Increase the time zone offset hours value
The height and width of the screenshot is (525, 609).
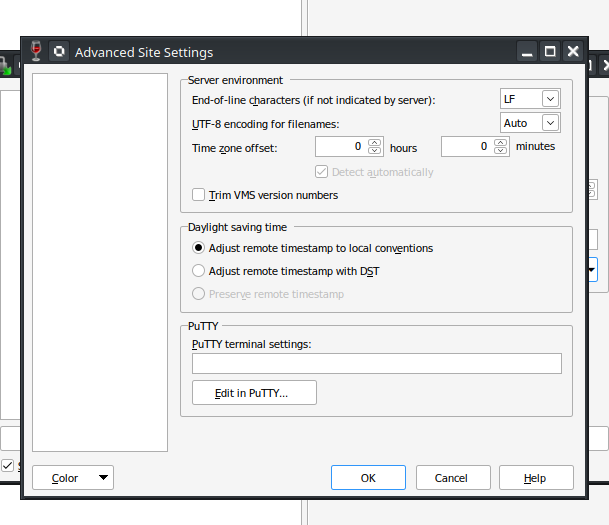click(375, 143)
